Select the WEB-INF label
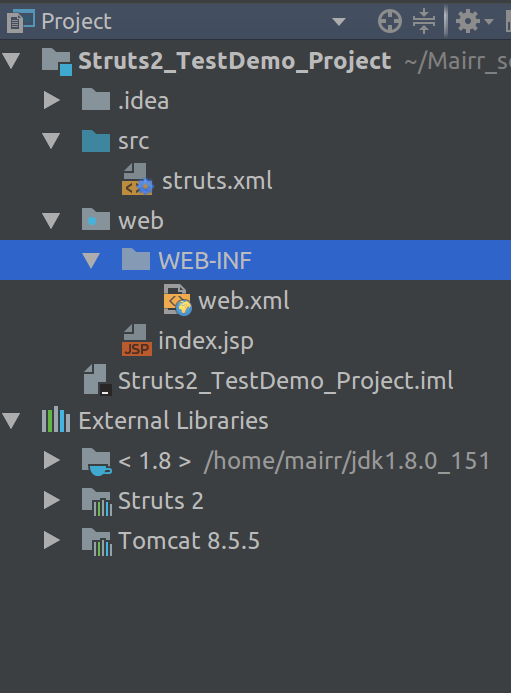 point(205,261)
